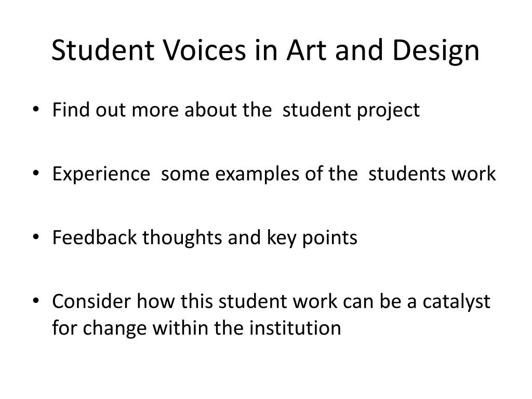Click the words 'students work' in the second bullet
The image size is (532, 399).
432,174
